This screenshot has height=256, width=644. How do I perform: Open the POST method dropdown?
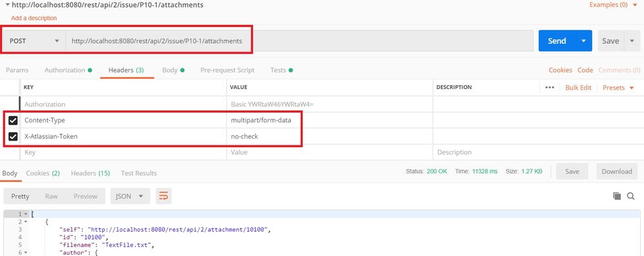coord(34,41)
